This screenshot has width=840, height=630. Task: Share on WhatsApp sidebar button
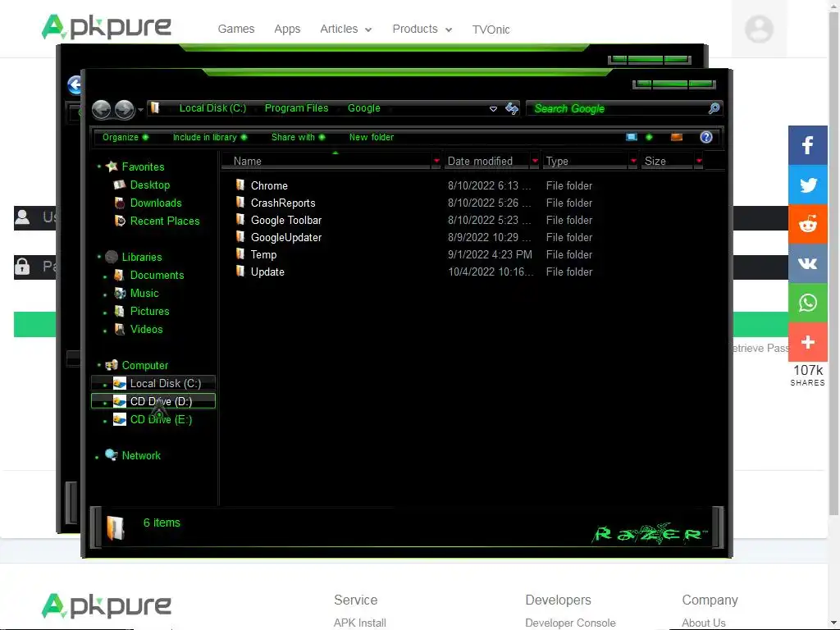(808, 303)
